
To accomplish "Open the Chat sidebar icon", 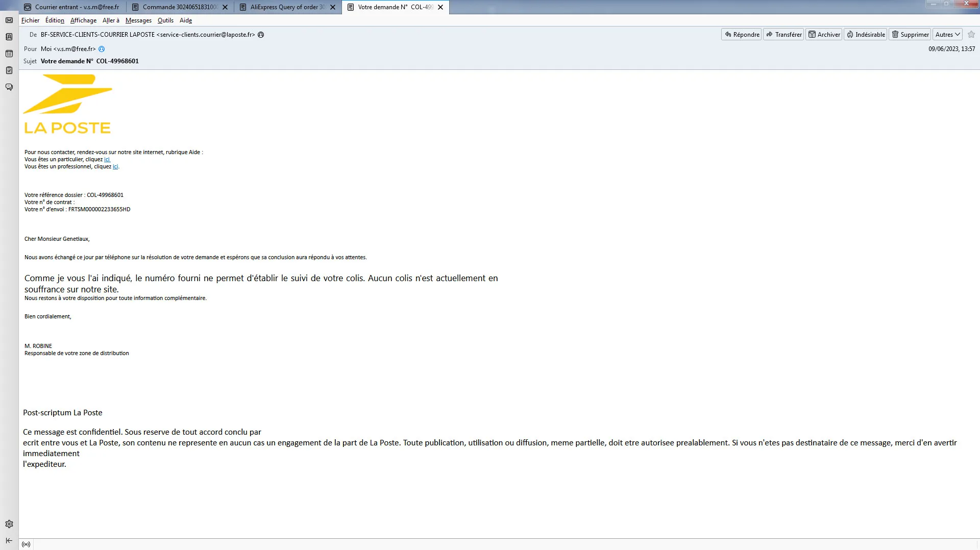I will tap(9, 87).
